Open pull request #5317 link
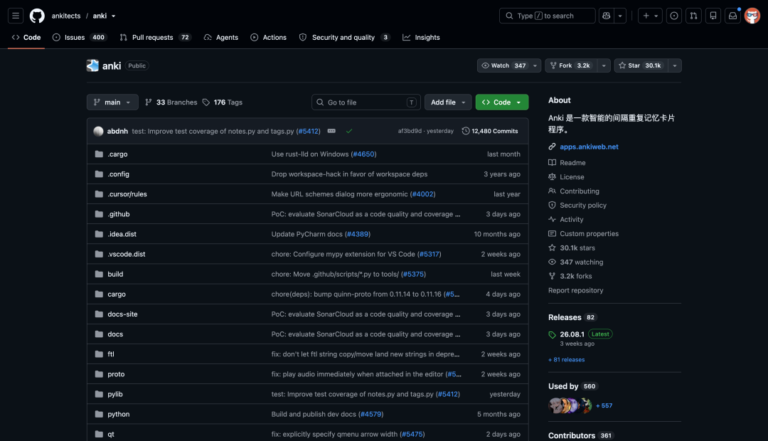This screenshot has width=768, height=441. 429,254
